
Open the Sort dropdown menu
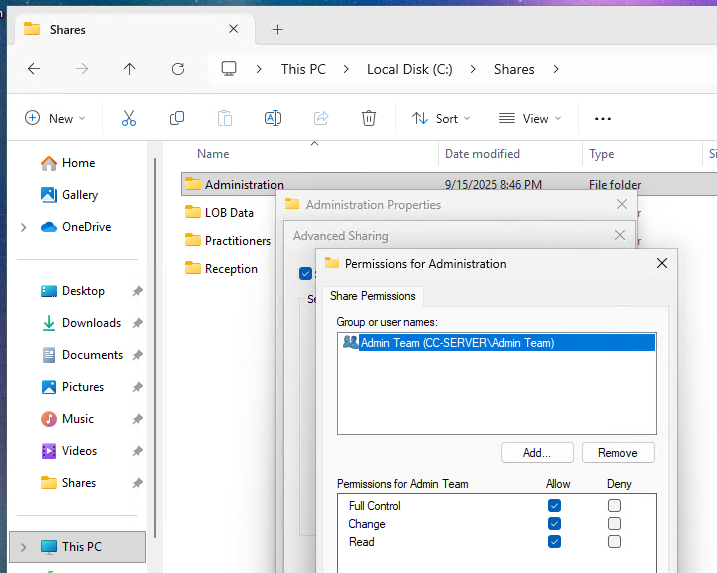coord(441,118)
